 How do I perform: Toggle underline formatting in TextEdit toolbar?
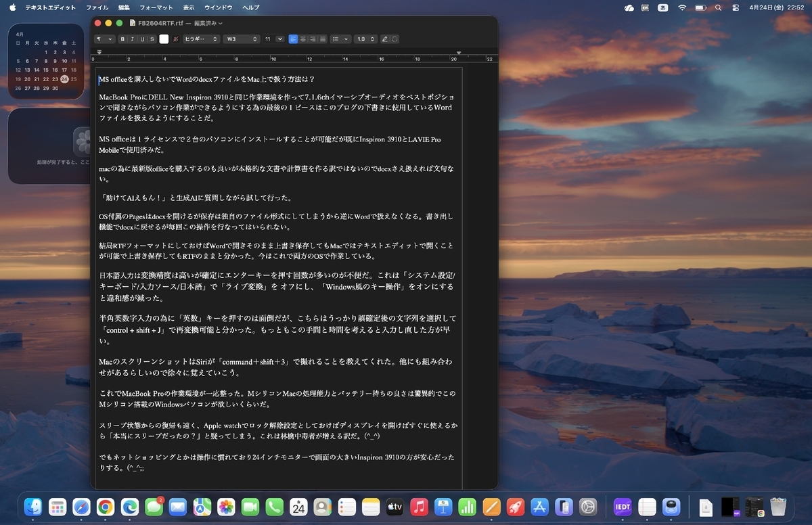142,39
